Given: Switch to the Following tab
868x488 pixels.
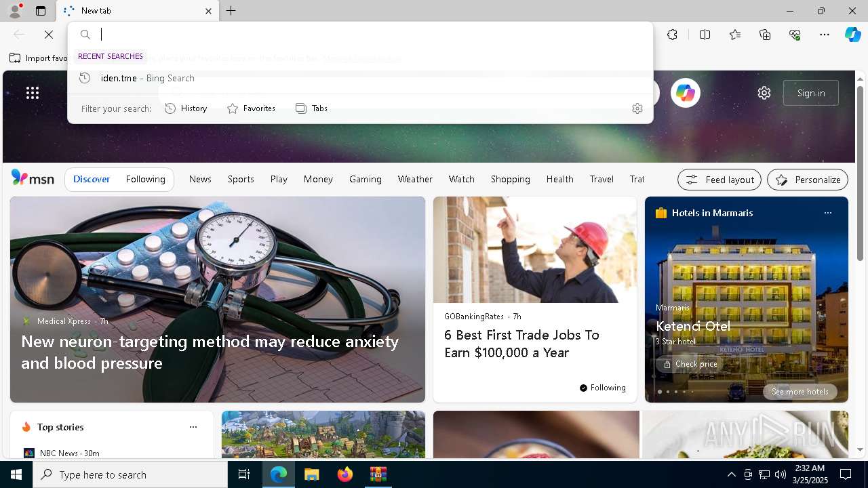Looking at the screenshot, I should [x=146, y=179].
